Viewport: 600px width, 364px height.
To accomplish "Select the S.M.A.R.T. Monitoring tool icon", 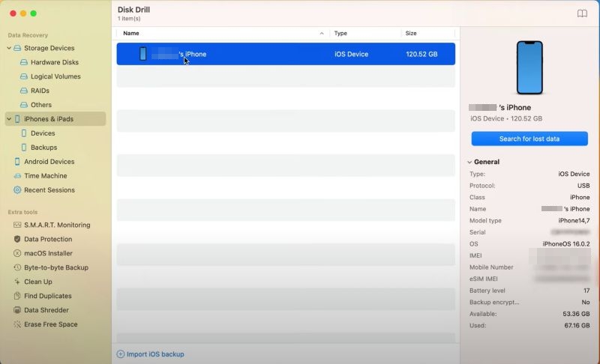I will pyautogui.click(x=17, y=225).
